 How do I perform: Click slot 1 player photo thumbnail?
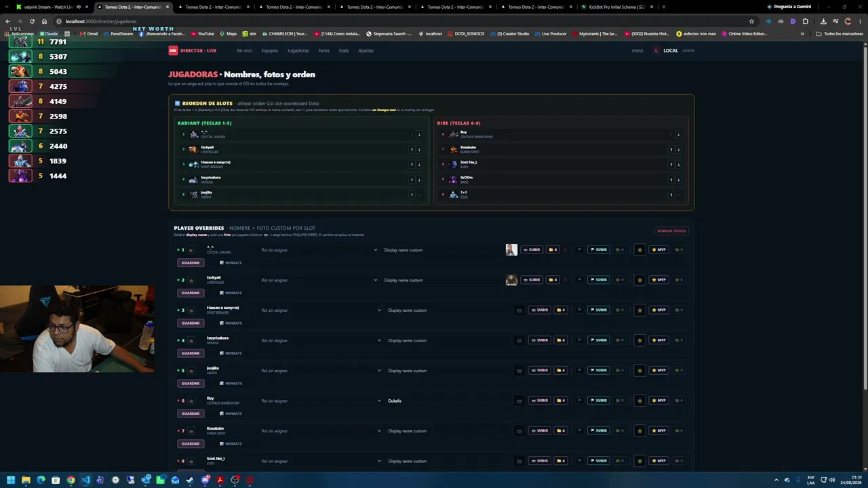[x=511, y=249]
